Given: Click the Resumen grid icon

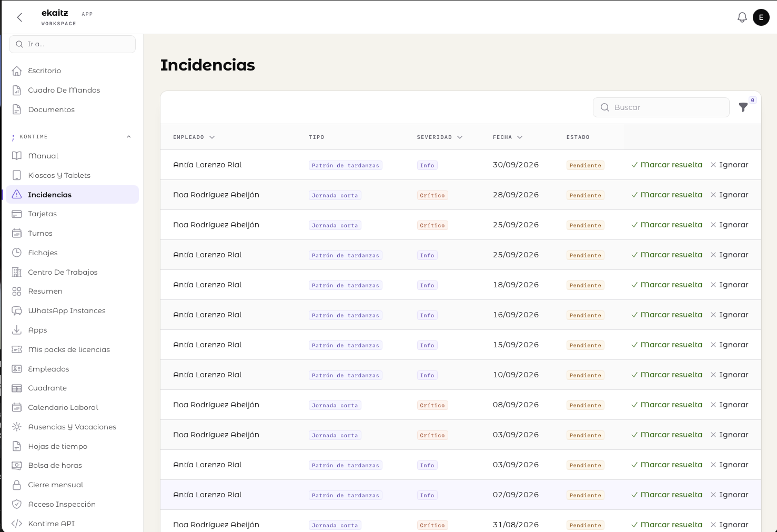Looking at the screenshot, I should [17, 291].
